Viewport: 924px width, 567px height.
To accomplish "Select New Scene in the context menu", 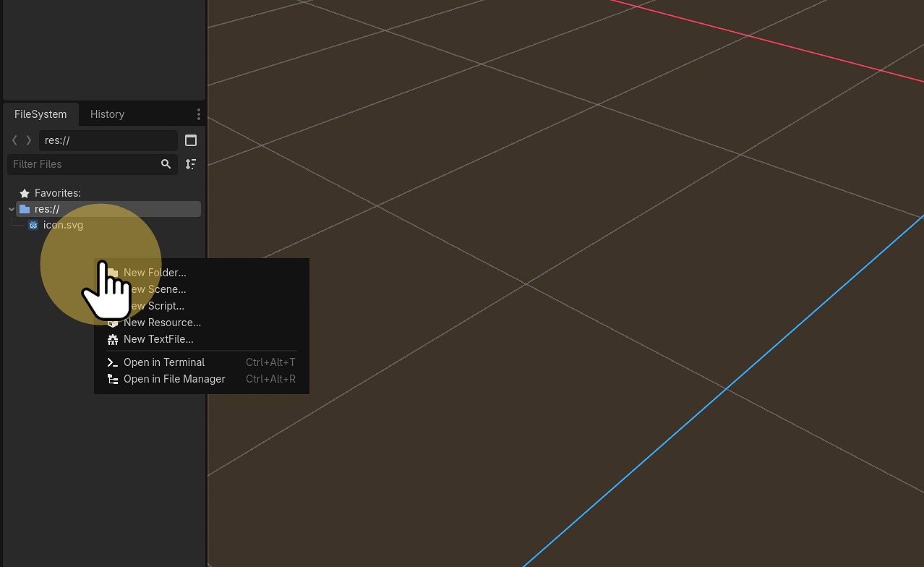I will click(x=155, y=289).
